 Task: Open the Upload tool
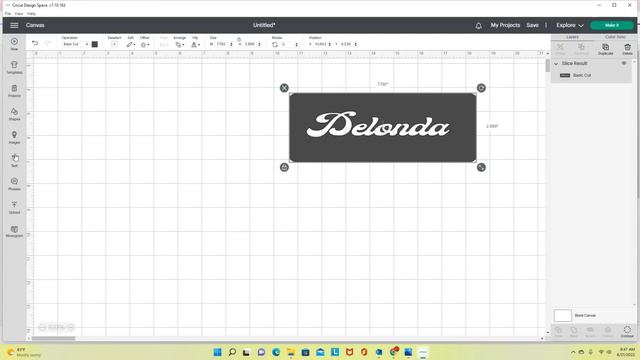tap(14, 207)
